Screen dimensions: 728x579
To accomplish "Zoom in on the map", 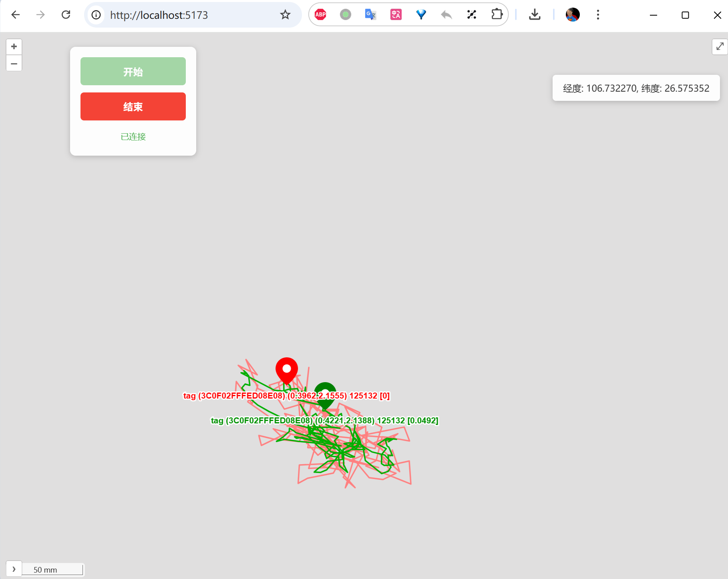I will tap(14, 47).
